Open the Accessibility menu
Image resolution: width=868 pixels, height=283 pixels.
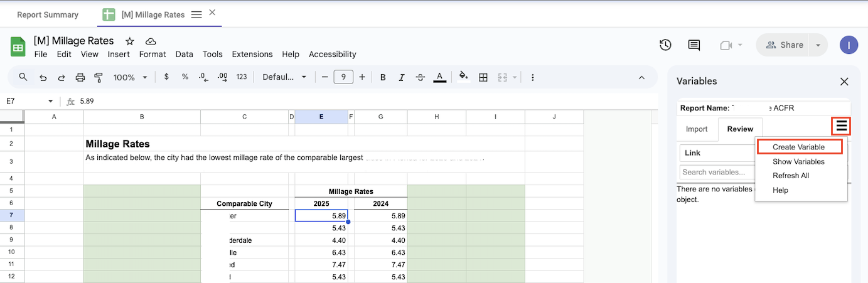pos(333,54)
